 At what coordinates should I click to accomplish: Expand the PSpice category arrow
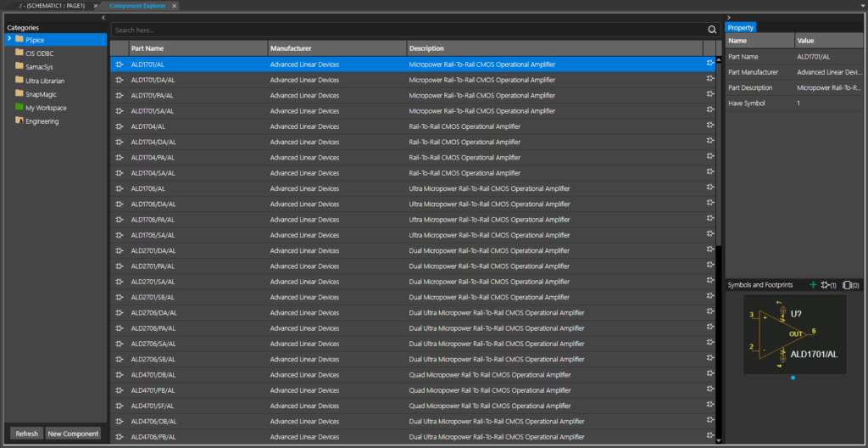[8, 39]
